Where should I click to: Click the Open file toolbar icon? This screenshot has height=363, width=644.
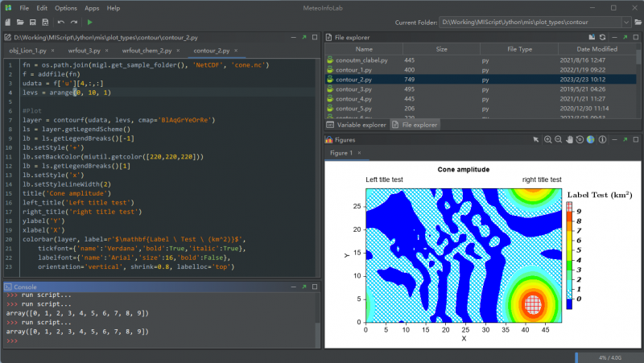tap(19, 22)
